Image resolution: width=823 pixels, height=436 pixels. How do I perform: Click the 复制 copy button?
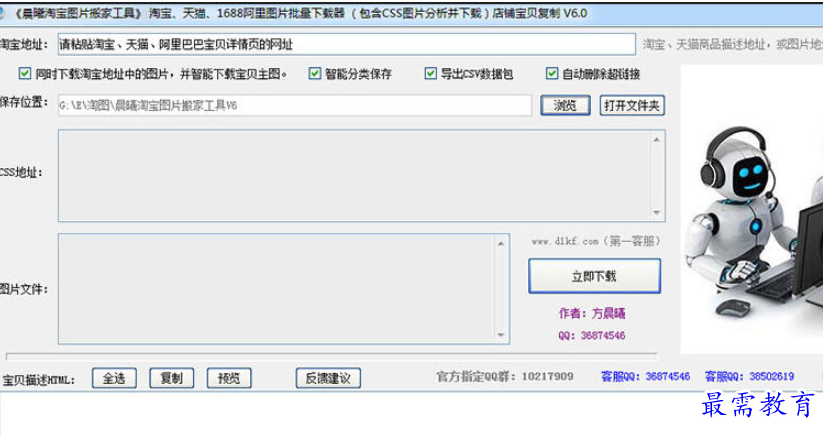click(172, 378)
